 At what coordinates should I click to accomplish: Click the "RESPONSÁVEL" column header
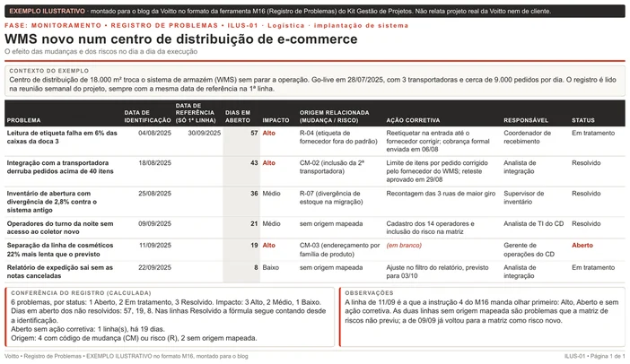(526, 120)
